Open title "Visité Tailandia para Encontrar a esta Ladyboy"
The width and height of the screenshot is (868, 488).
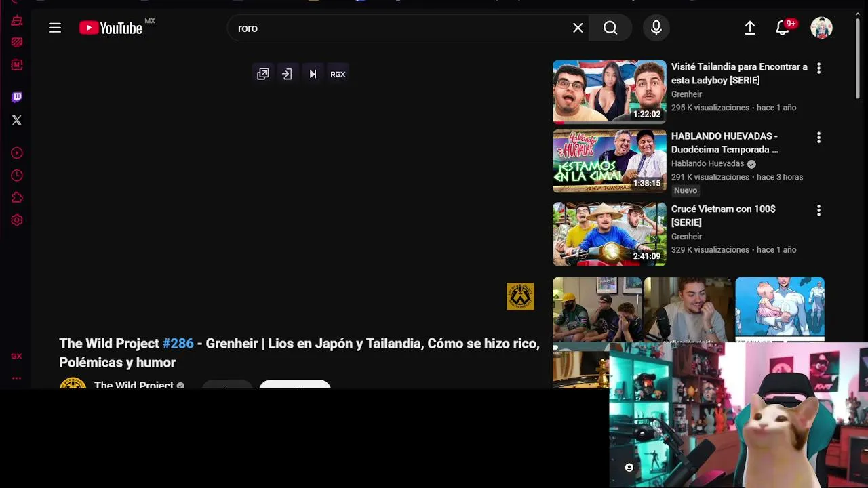[739, 73]
